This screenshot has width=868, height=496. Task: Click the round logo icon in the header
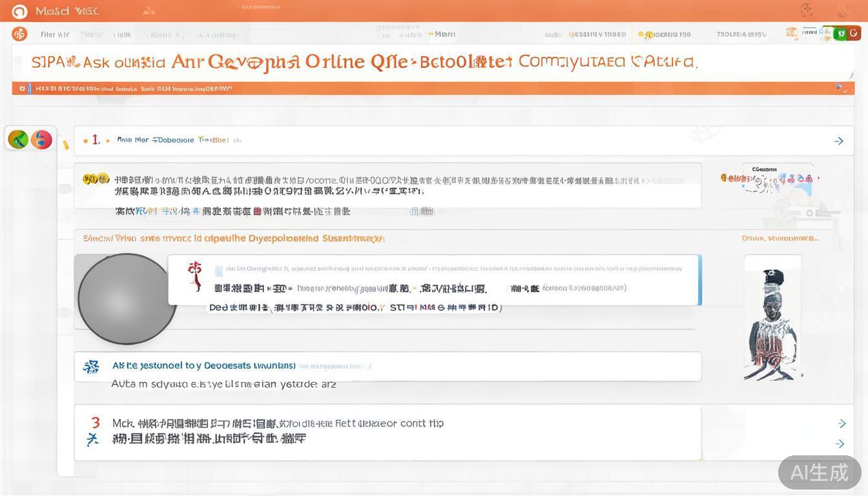(19, 11)
